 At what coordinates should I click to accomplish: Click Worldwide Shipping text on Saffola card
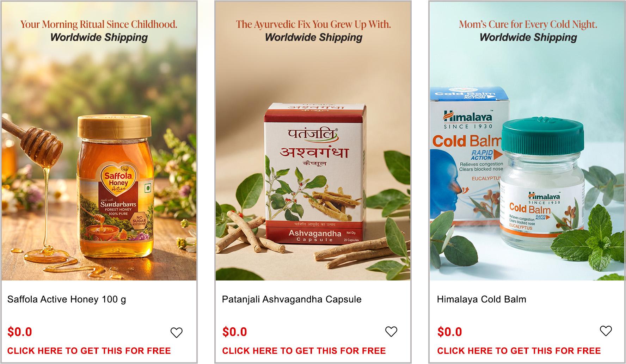click(x=99, y=37)
